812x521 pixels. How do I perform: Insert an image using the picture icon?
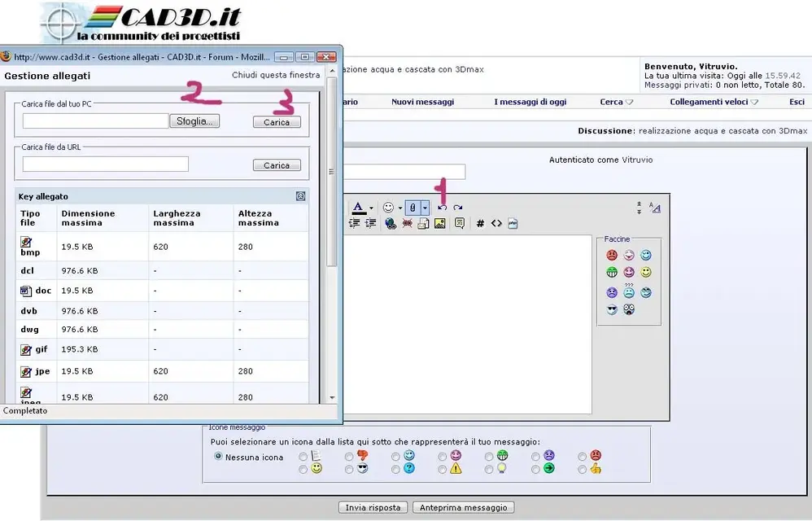tap(439, 223)
